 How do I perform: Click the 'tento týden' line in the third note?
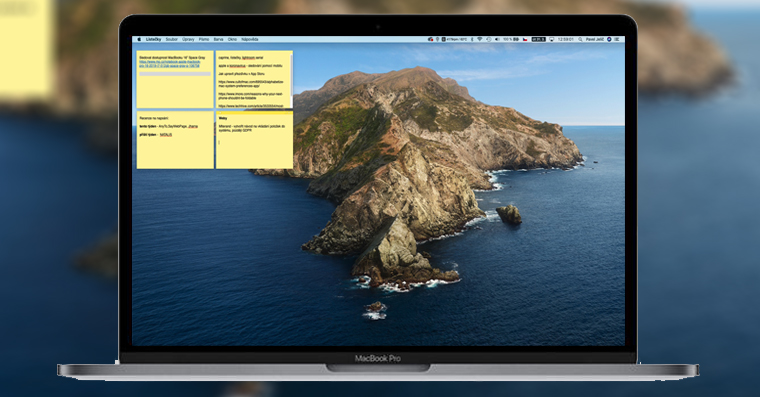[x=168, y=126]
